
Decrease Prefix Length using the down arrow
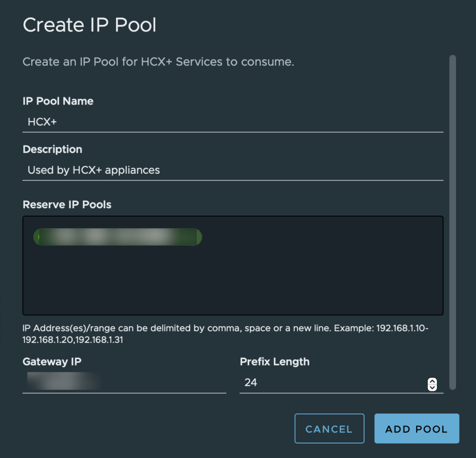(432, 388)
